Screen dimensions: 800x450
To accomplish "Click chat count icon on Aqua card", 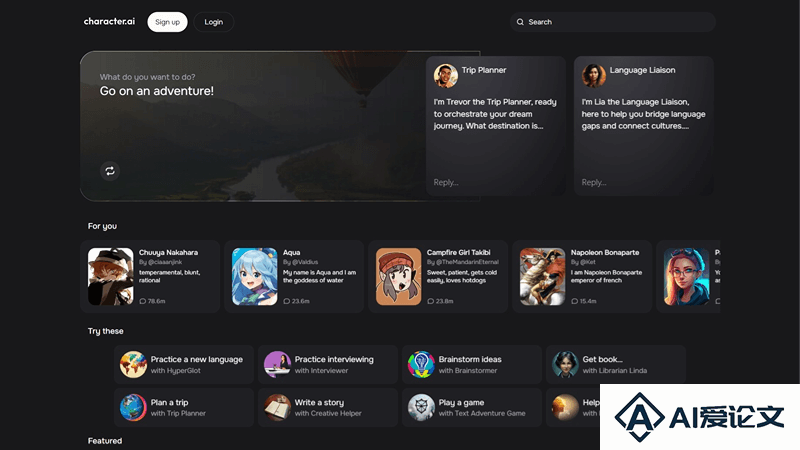I will point(286,301).
